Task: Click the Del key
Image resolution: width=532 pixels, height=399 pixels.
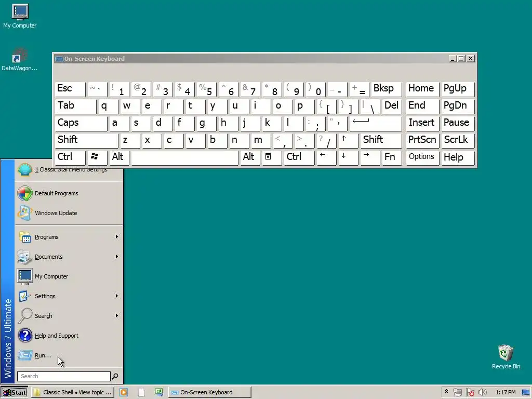Action: tap(392, 106)
